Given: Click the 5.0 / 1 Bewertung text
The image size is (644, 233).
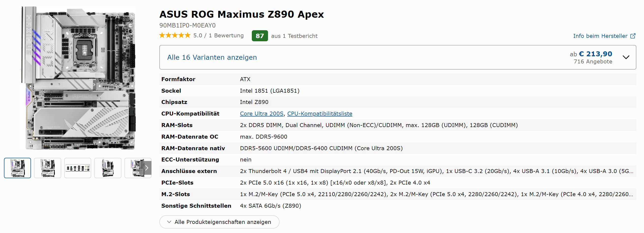Looking at the screenshot, I should click(x=218, y=35).
